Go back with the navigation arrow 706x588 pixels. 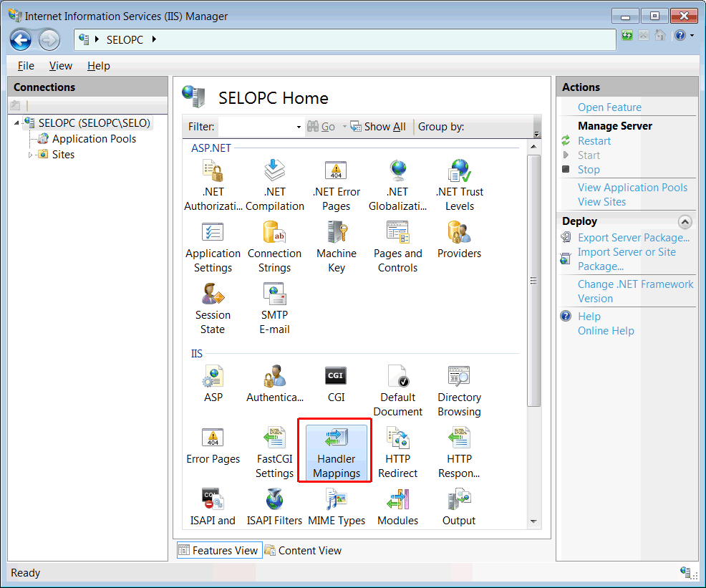[21, 40]
